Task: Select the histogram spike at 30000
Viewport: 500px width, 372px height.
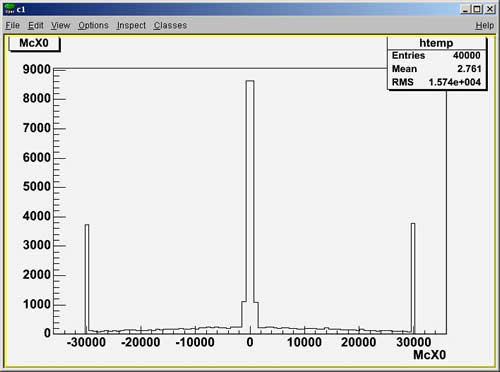Action: click(x=413, y=277)
